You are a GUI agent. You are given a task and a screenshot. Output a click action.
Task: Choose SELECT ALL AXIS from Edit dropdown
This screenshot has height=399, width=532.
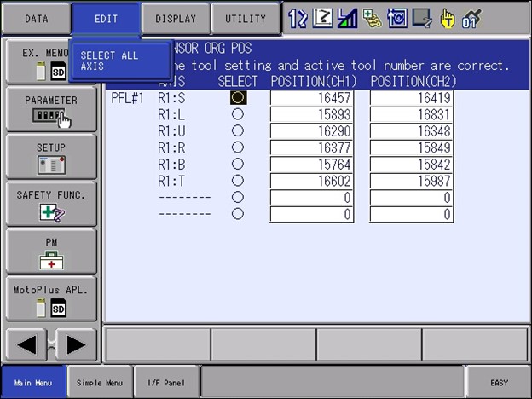[119, 61]
